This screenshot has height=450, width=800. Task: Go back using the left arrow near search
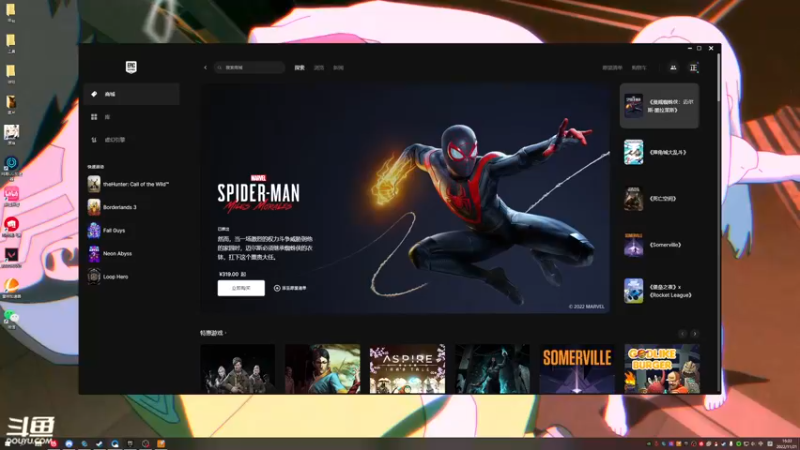[x=205, y=67]
